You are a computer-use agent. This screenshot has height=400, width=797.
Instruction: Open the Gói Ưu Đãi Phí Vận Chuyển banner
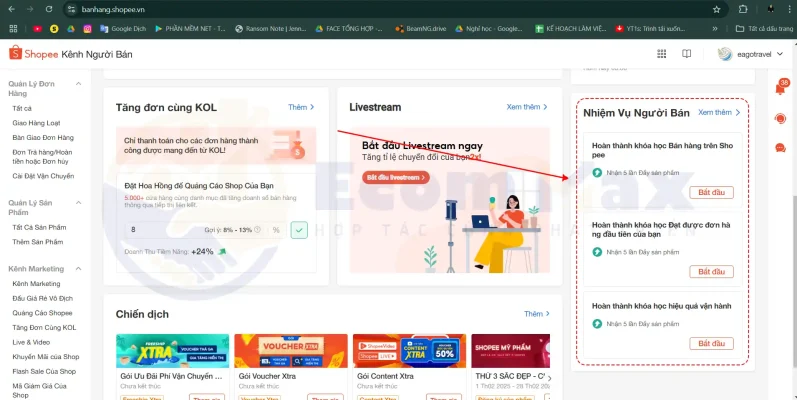172,351
